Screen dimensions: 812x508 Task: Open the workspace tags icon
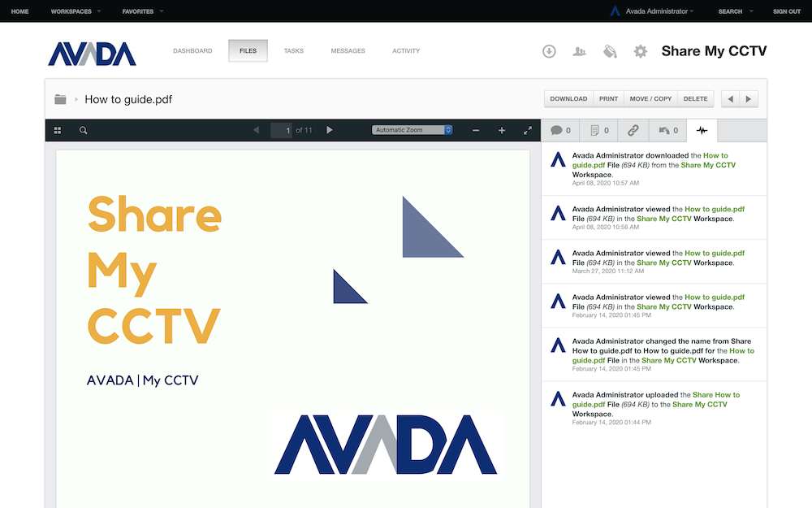tap(610, 51)
